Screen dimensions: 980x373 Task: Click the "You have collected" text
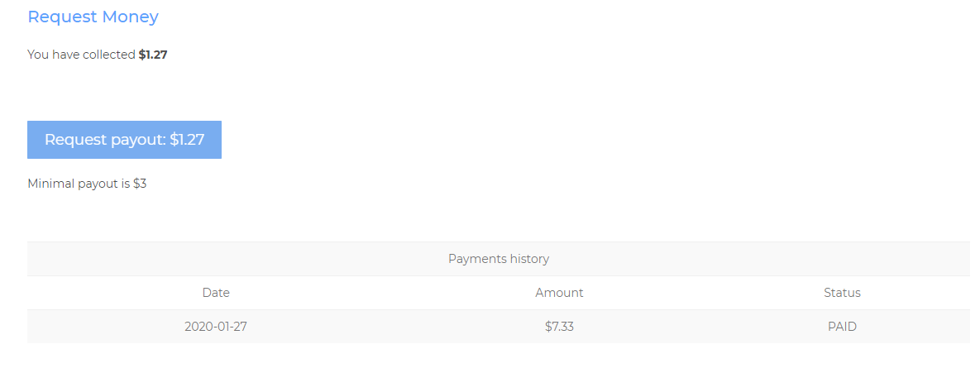(x=81, y=55)
